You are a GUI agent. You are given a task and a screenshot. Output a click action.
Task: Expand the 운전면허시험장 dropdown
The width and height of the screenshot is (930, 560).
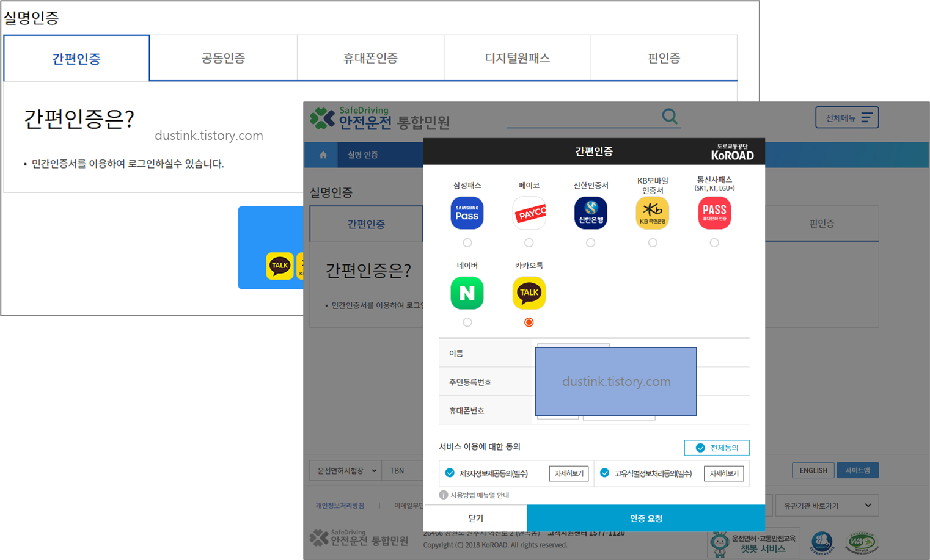[345, 470]
